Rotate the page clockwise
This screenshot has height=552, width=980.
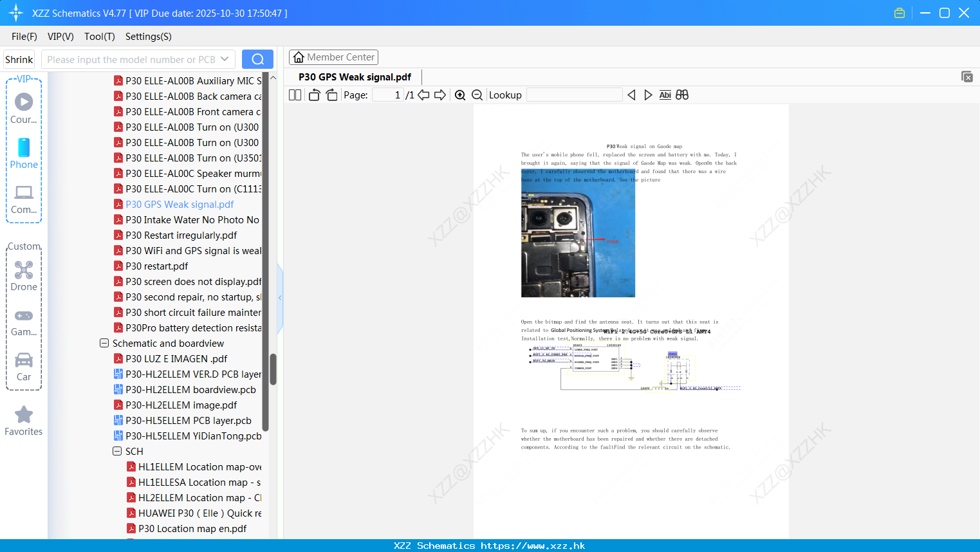click(331, 95)
